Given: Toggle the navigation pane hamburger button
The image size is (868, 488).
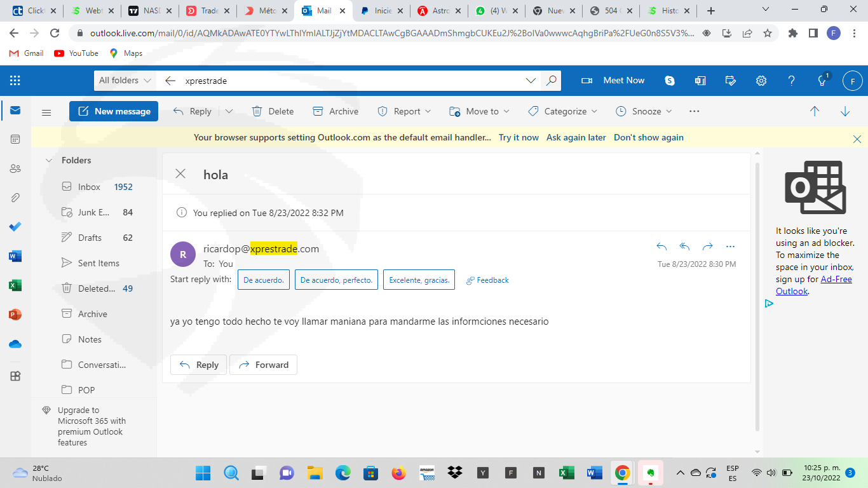Looking at the screenshot, I should coord(46,112).
